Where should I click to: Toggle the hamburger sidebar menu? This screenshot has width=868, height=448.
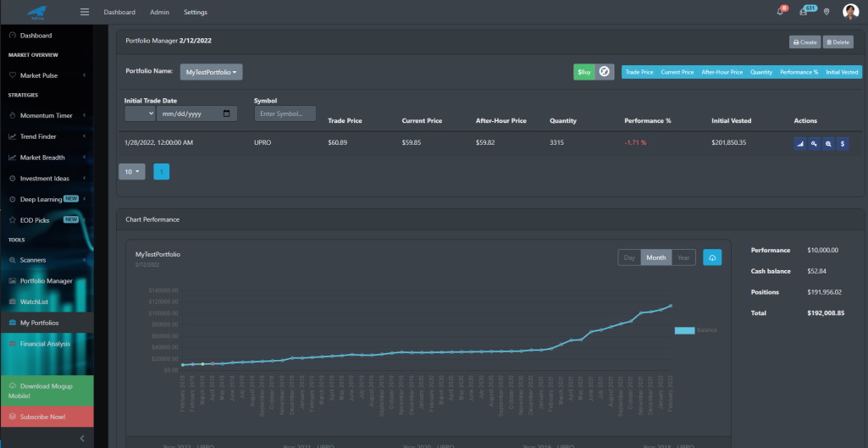(x=85, y=12)
